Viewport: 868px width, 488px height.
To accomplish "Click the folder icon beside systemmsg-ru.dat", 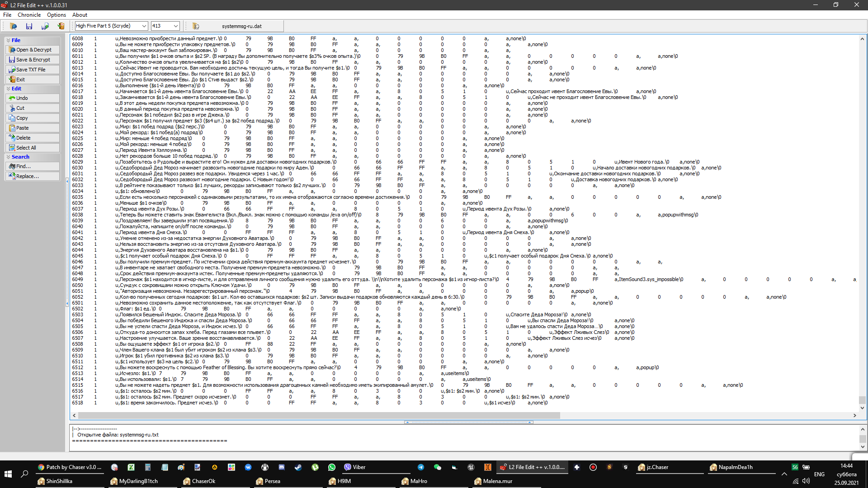I will tap(196, 26).
